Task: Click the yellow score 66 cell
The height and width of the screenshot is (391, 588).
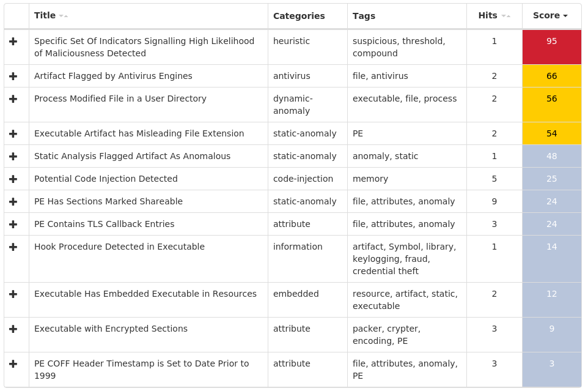Action: click(551, 76)
